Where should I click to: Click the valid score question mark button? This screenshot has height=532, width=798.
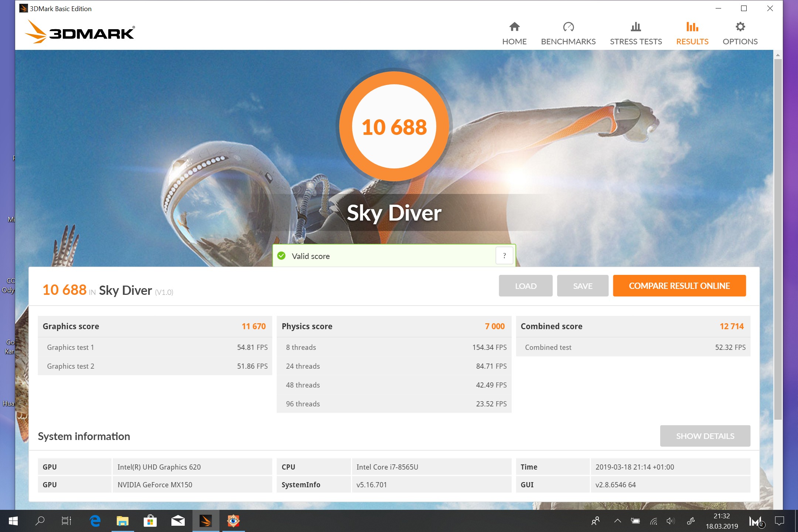(x=504, y=256)
